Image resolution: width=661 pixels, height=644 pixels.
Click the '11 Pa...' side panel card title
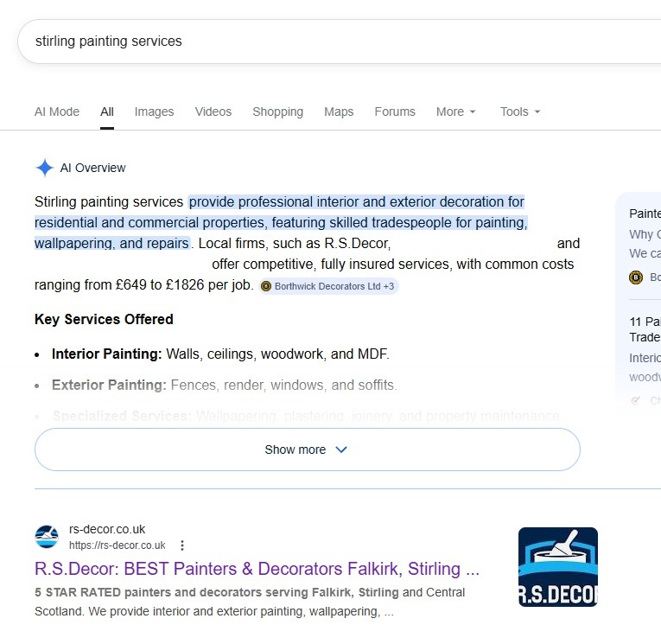click(x=645, y=329)
